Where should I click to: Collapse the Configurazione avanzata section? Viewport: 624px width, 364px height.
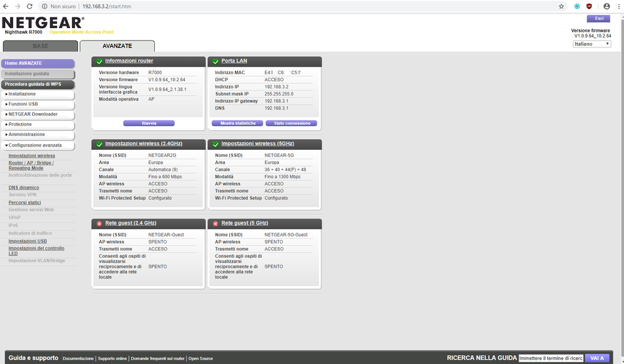[x=38, y=145]
